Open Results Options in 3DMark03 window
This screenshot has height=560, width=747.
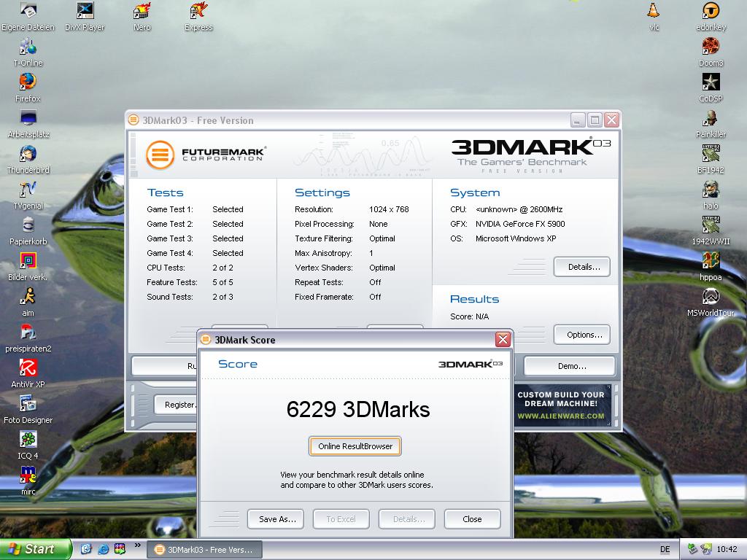[x=582, y=335]
